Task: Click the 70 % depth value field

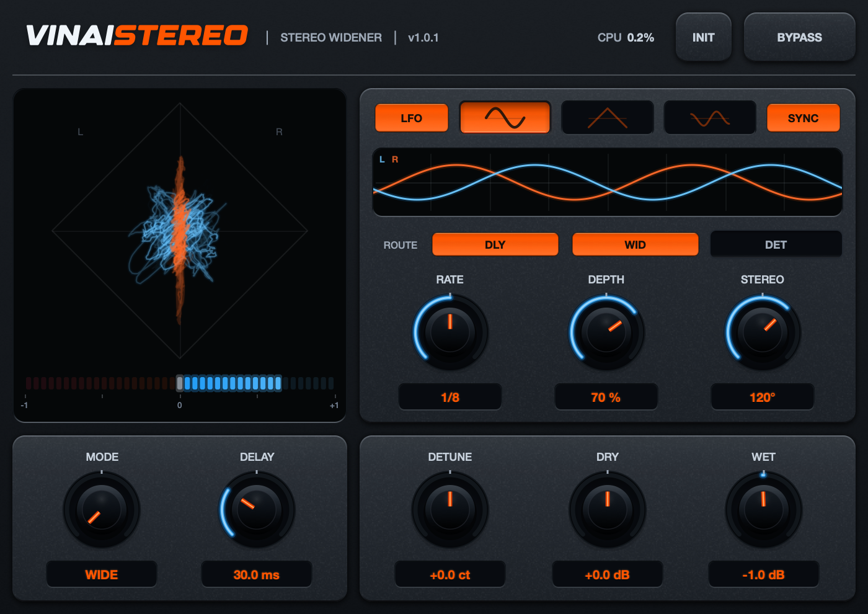Action: click(606, 397)
